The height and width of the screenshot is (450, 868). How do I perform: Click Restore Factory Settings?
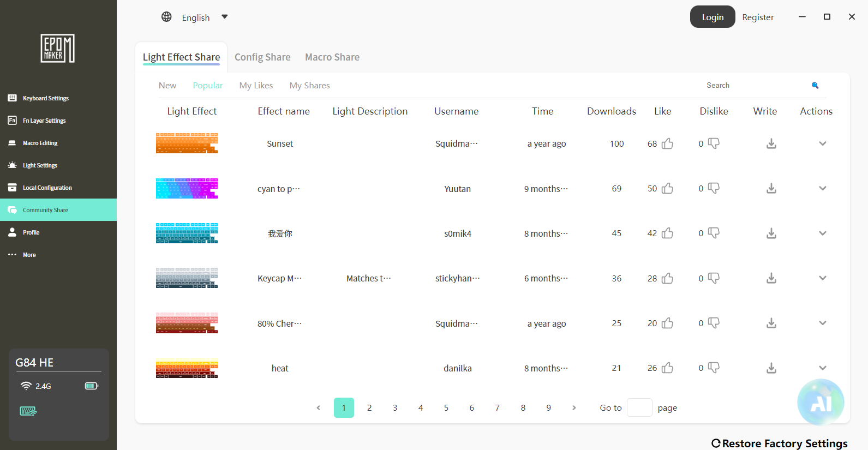click(x=780, y=443)
